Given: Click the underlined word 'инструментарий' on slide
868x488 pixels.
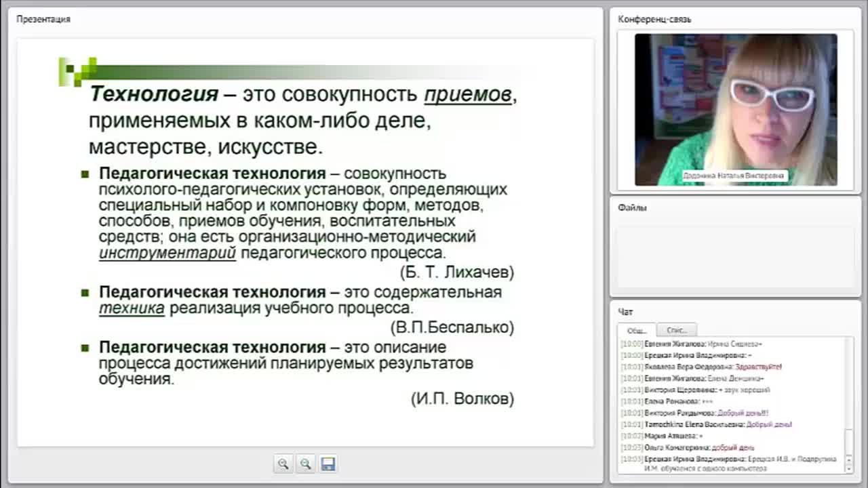Looking at the screenshot, I should point(167,253).
